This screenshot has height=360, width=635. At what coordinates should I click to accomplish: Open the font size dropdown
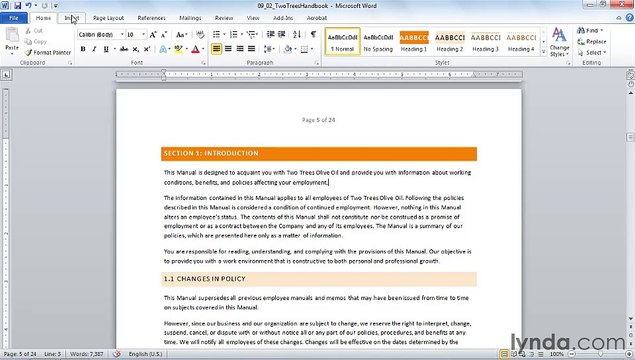pyautogui.click(x=143, y=35)
